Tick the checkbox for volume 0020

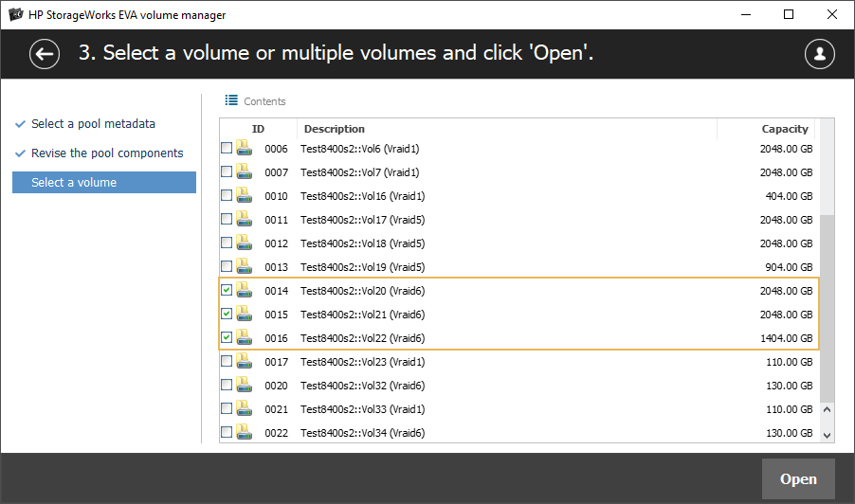pos(226,386)
